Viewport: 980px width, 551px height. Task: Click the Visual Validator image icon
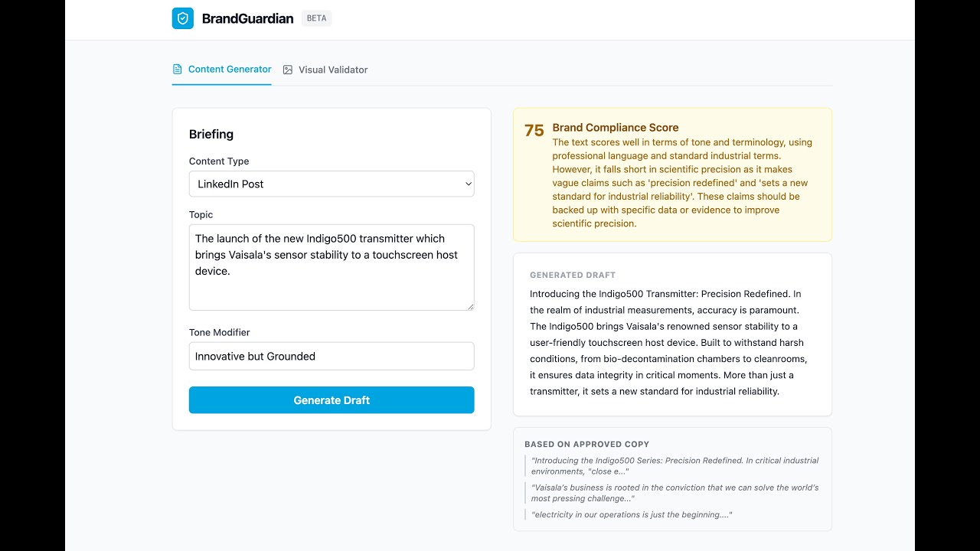click(x=288, y=70)
